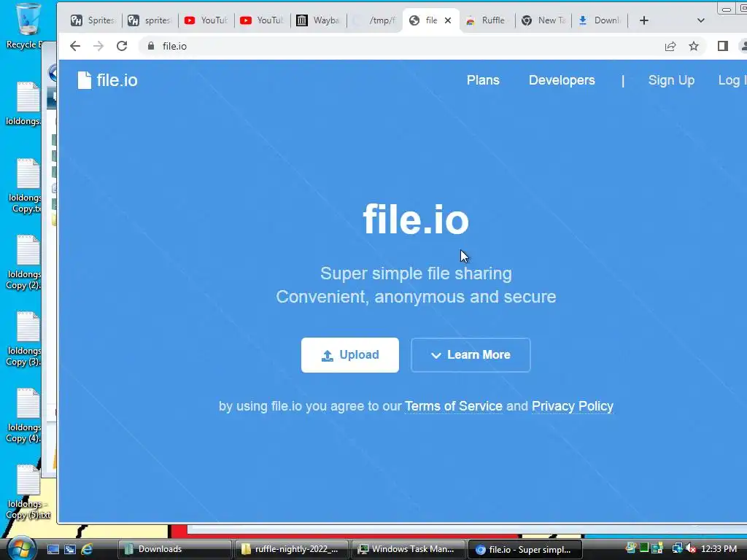Viewport: 747px width, 560px height.
Task: Switch to the New Tab tab
Action: click(543, 20)
